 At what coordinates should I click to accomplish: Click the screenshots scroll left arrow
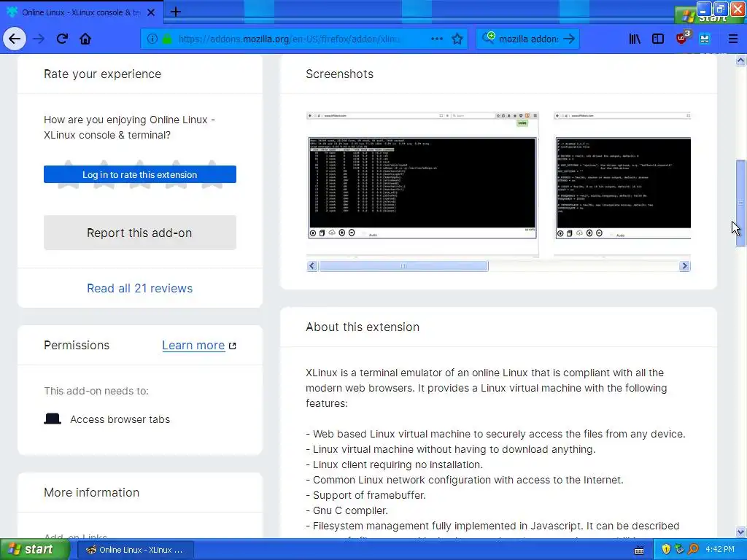pyautogui.click(x=312, y=266)
